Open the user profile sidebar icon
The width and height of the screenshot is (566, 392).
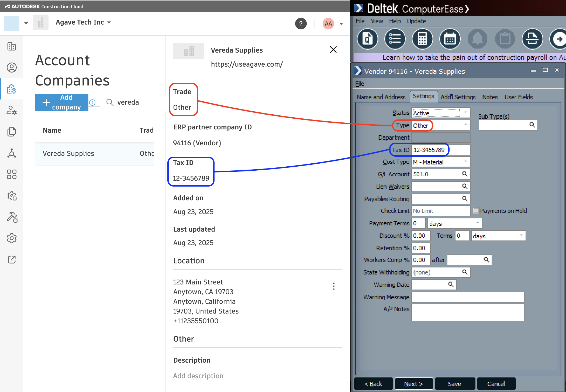[x=12, y=67]
